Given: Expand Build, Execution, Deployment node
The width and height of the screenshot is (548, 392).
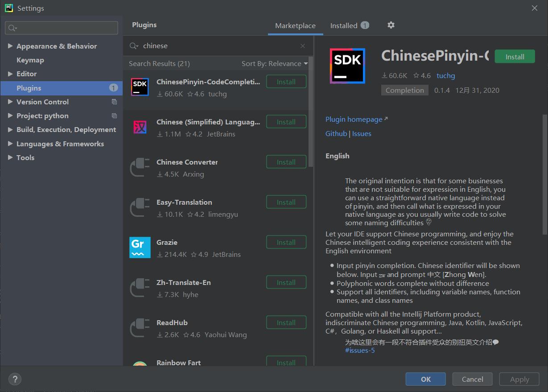Looking at the screenshot, I should pos(10,129).
